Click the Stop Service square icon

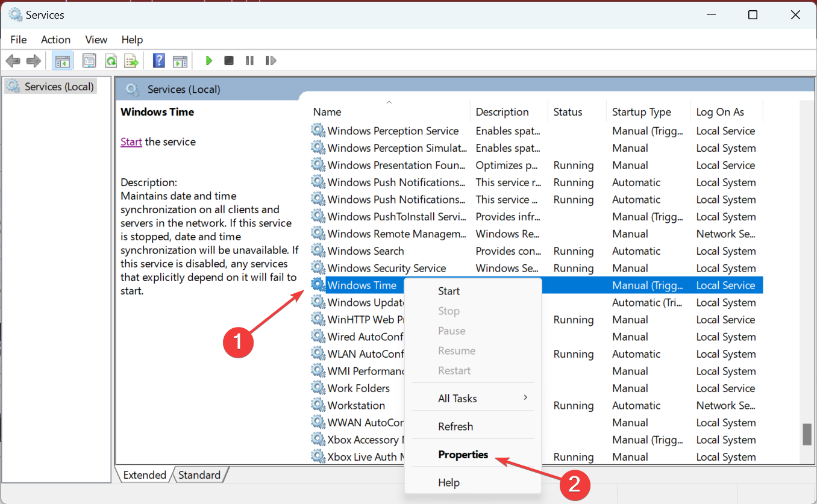229,61
